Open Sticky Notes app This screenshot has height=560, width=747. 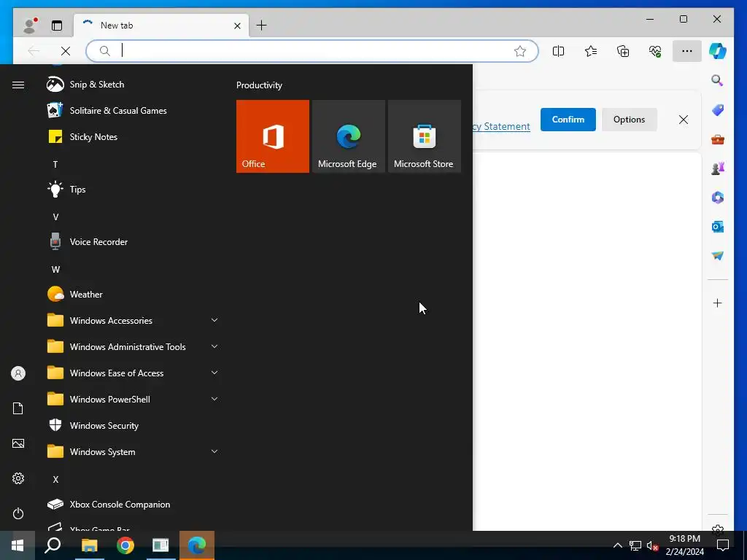click(131, 136)
